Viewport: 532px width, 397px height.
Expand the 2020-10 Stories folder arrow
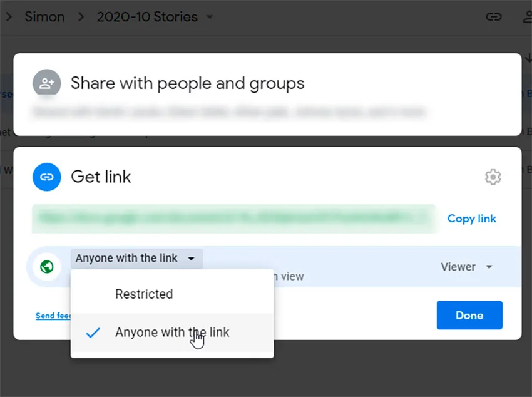click(210, 17)
